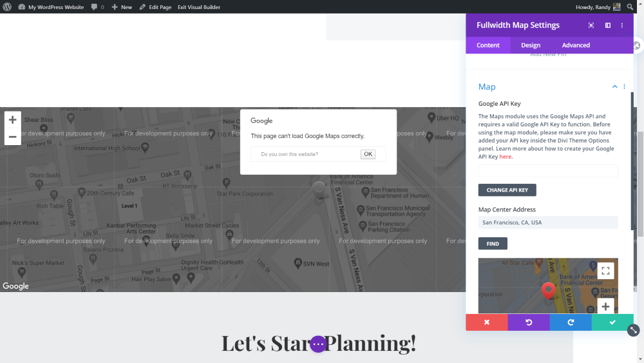Viewport: 644px width, 363px height.
Task: Save settings with green checkmark
Action: click(612, 322)
